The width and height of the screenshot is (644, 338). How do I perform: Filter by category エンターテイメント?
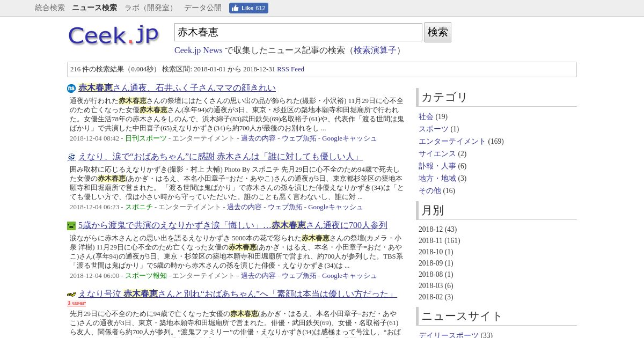[x=452, y=142]
